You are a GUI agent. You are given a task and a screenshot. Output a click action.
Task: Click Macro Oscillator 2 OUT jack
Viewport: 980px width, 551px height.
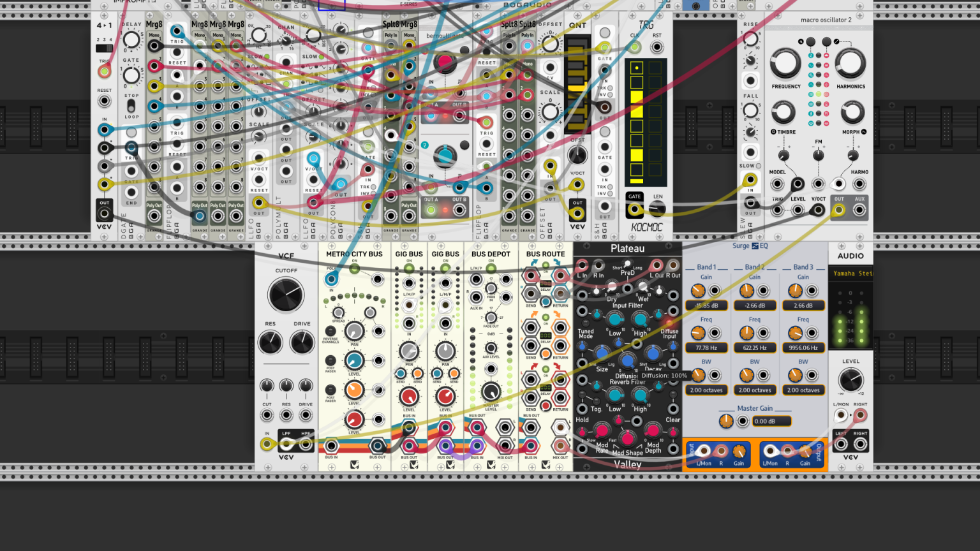click(x=839, y=210)
